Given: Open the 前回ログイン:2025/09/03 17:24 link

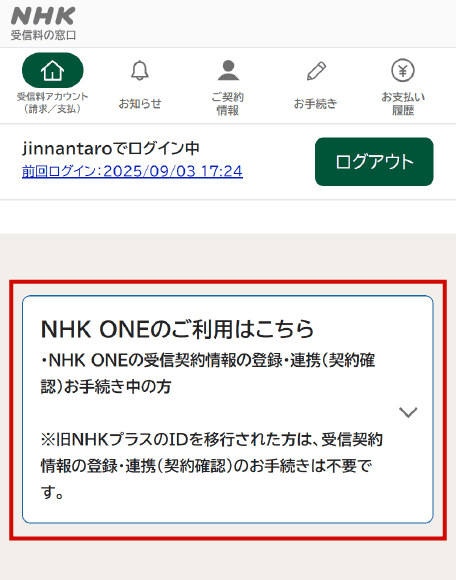Looking at the screenshot, I should (132, 171).
